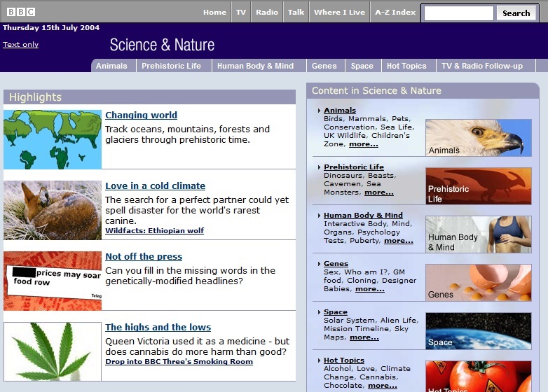
Task: Click the sleeping wolf thumbnail
Action: [x=53, y=210]
